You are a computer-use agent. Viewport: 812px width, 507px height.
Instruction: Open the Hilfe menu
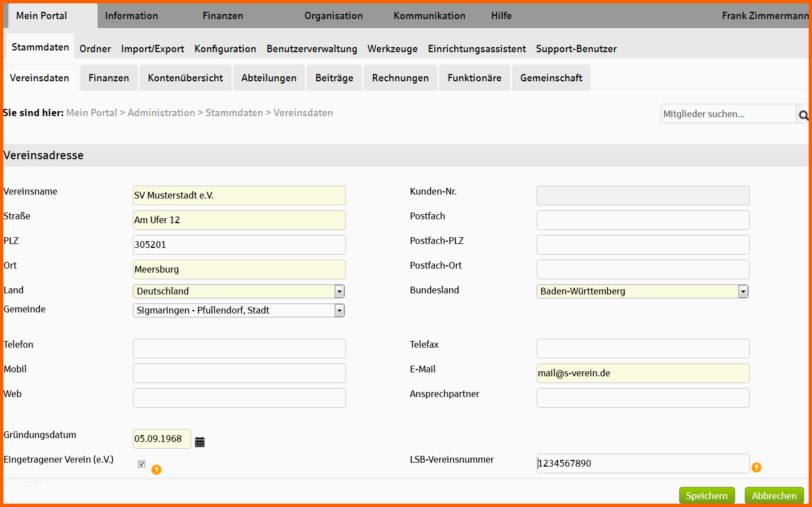[x=501, y=16]
